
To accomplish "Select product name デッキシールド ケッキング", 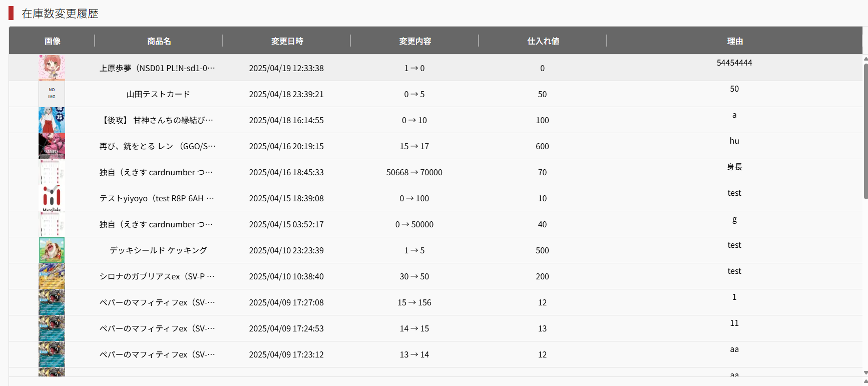I will pyautogui.click(x=158, y=250).
